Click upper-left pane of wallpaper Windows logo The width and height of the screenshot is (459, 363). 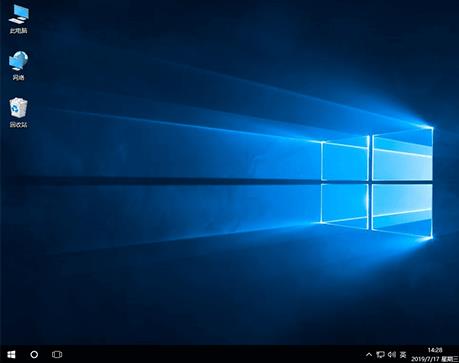(345, 161)
